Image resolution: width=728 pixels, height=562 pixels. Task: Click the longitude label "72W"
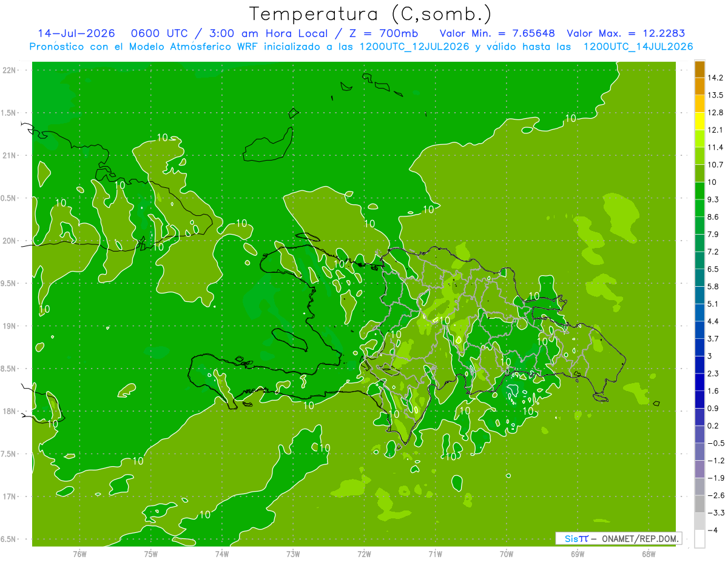click(364, 554)
